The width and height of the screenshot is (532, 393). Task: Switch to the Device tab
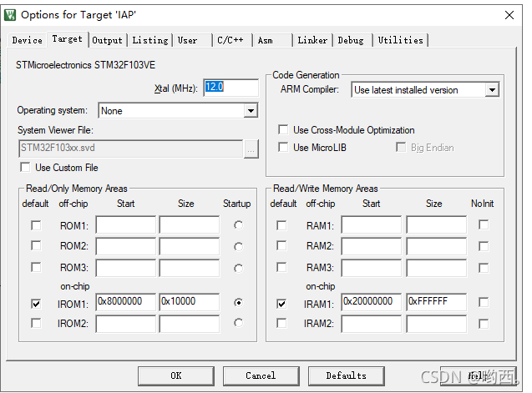(x=27, y=40)
